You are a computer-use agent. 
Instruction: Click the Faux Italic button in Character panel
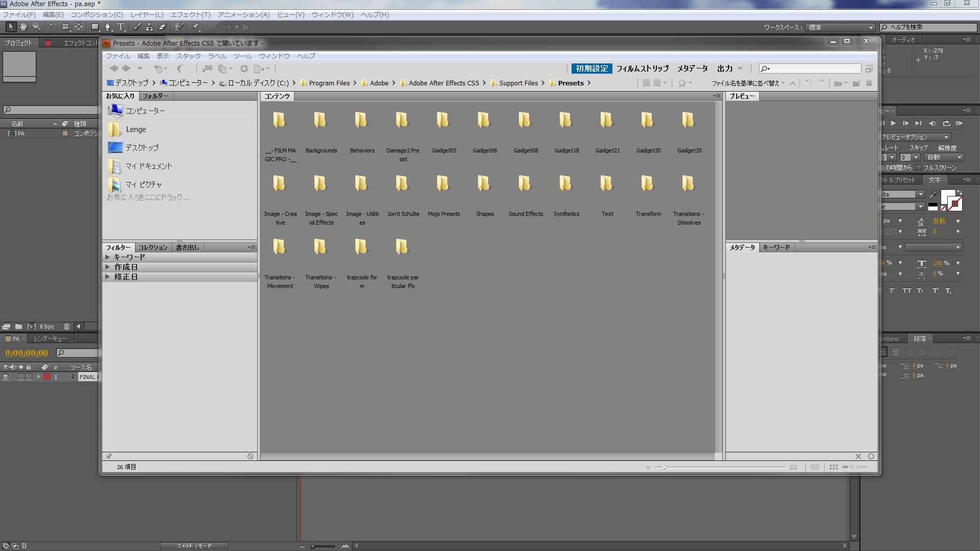[x=892, y=291]
